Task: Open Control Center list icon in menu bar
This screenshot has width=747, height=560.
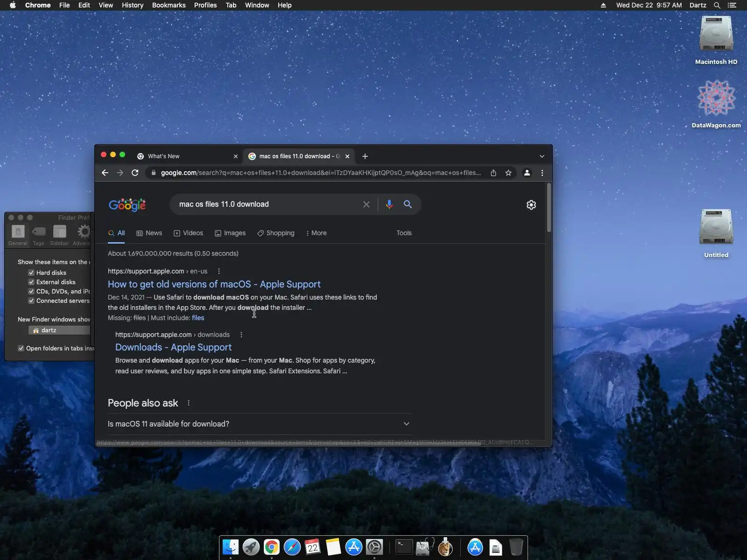Action: pyautogui.click(x=732, y=5)
